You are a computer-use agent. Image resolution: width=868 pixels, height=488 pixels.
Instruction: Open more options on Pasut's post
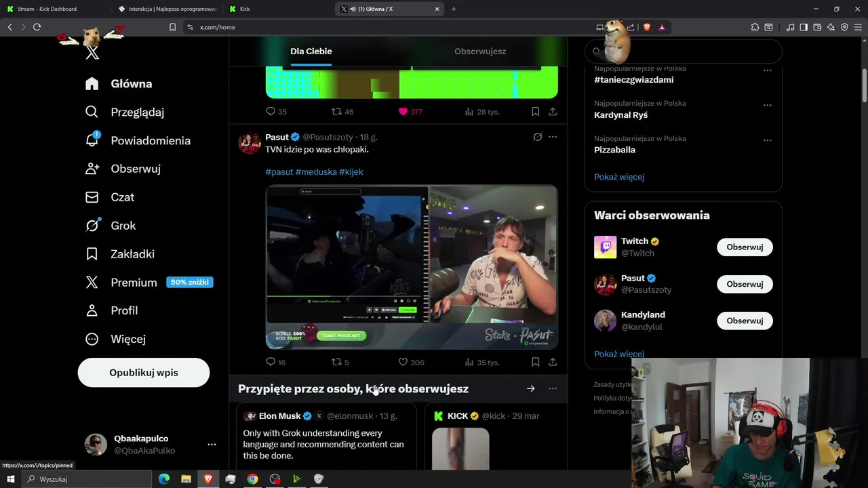tap(553, 137)
